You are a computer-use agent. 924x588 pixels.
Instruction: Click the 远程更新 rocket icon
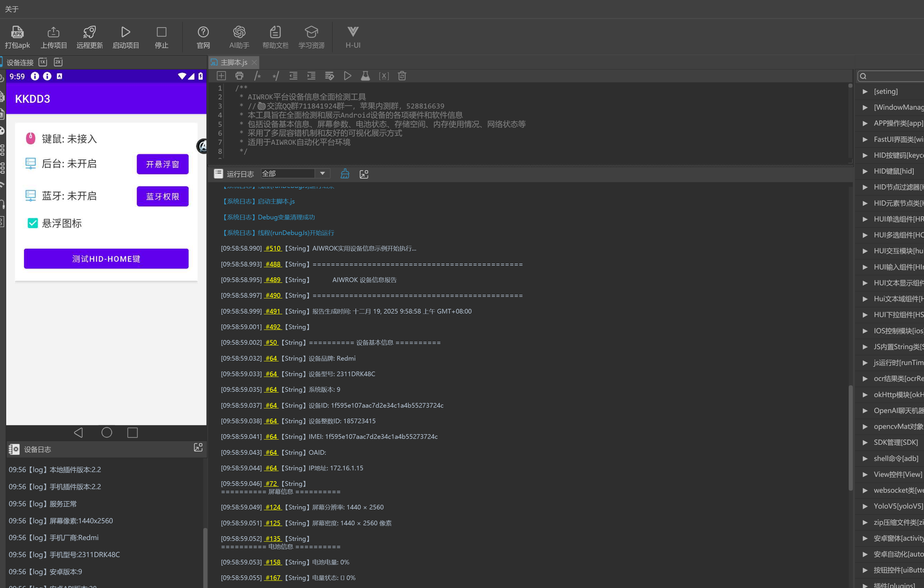[x=89, y=32]
